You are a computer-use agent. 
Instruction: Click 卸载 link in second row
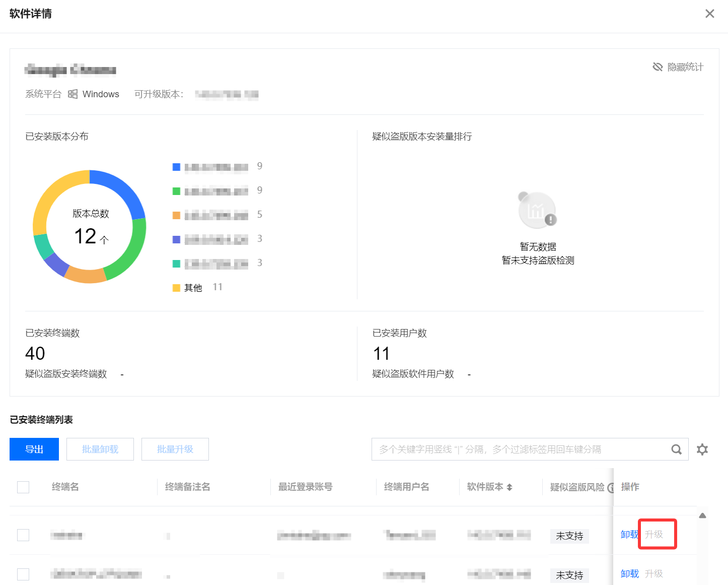(629, 574)
